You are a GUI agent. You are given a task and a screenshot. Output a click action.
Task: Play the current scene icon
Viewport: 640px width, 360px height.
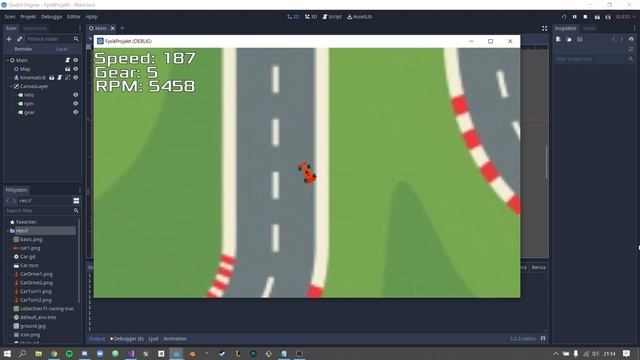tap(597, 17)
